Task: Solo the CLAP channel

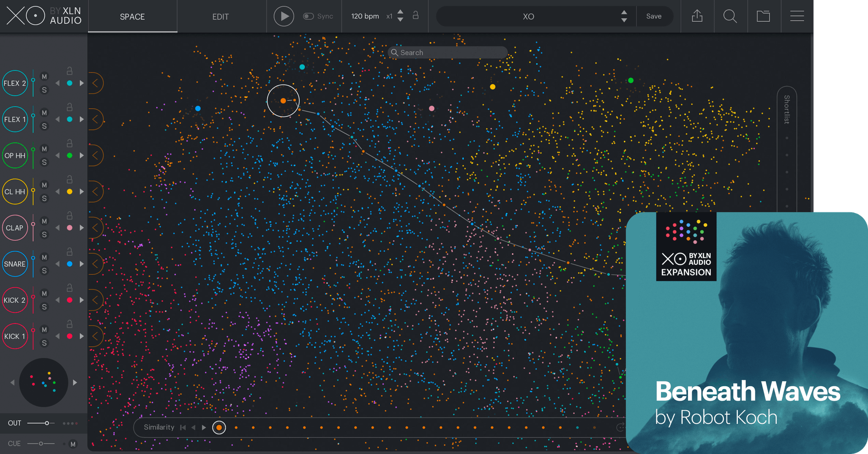Action: click(x=44, y=234)
